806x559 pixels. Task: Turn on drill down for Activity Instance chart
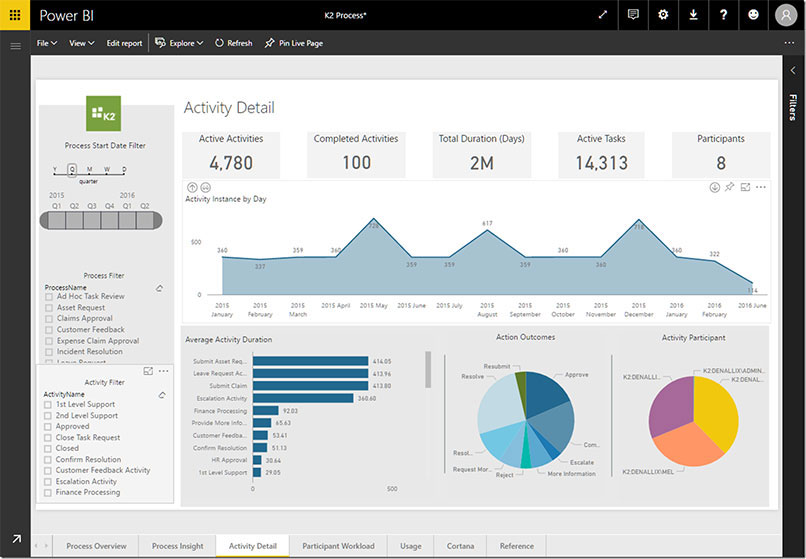[715, 187]
